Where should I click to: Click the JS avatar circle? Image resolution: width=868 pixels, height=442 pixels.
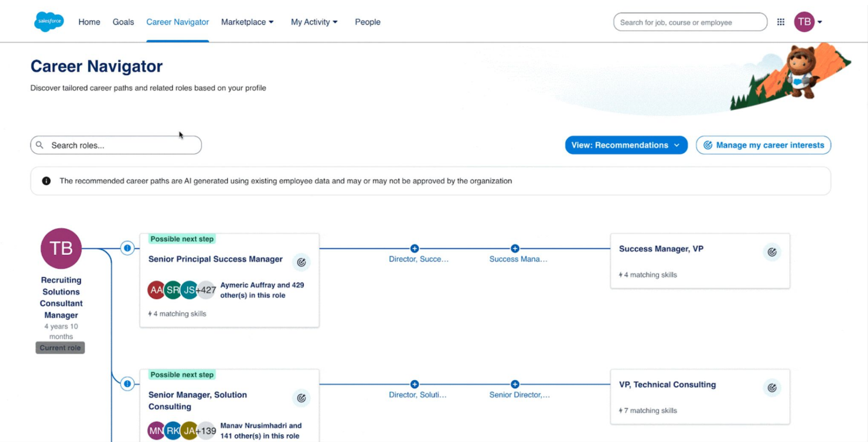[189, 290]
